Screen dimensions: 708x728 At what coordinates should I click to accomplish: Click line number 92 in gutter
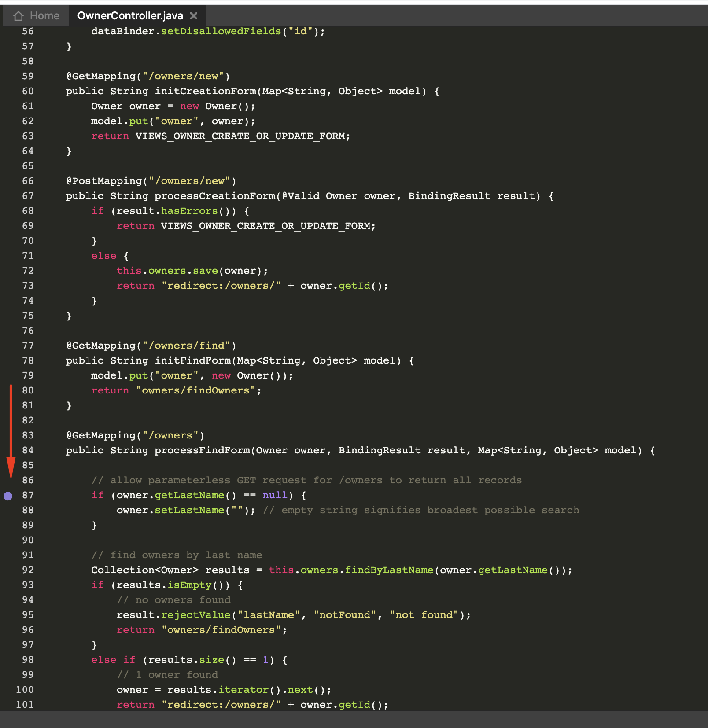pyautogui.click(x=28, y=570)
